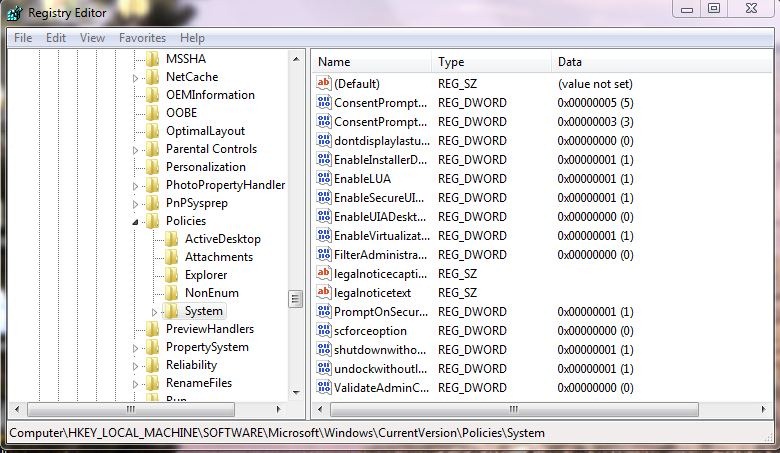The image size is (780, 453).
Task: Expand the System key arrow
Action: pos(155,312)
